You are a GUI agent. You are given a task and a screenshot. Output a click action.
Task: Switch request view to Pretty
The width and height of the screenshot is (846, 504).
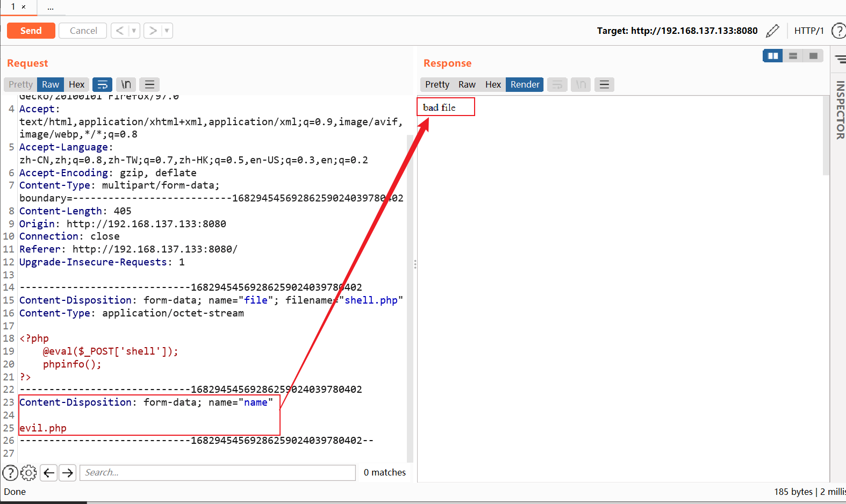point(20,84)
